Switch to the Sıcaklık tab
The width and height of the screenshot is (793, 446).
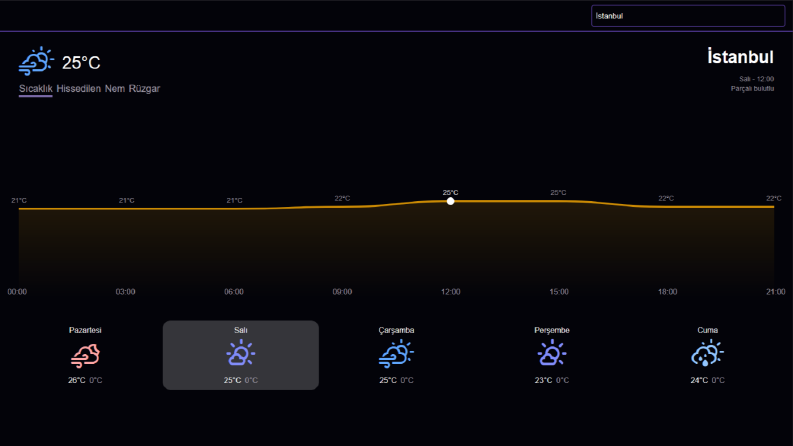[35, 88]
